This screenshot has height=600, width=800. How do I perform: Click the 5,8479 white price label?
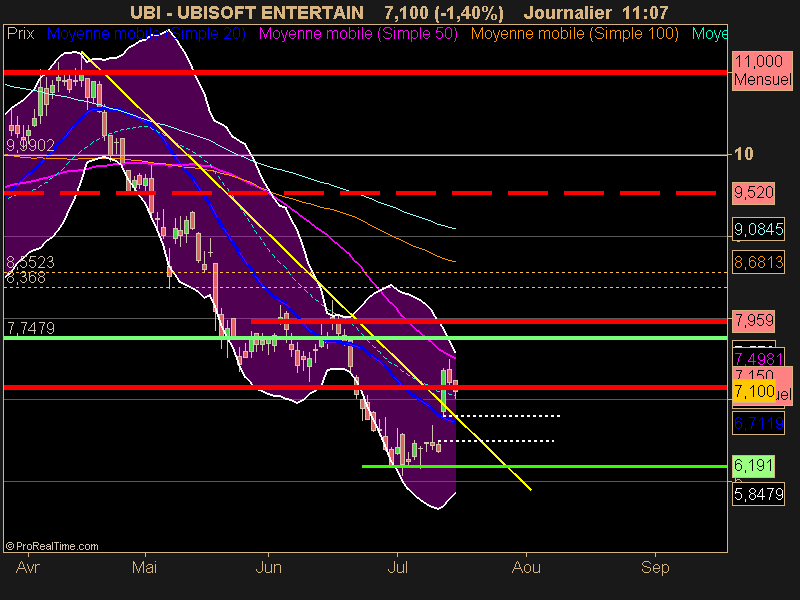[758, 494]
